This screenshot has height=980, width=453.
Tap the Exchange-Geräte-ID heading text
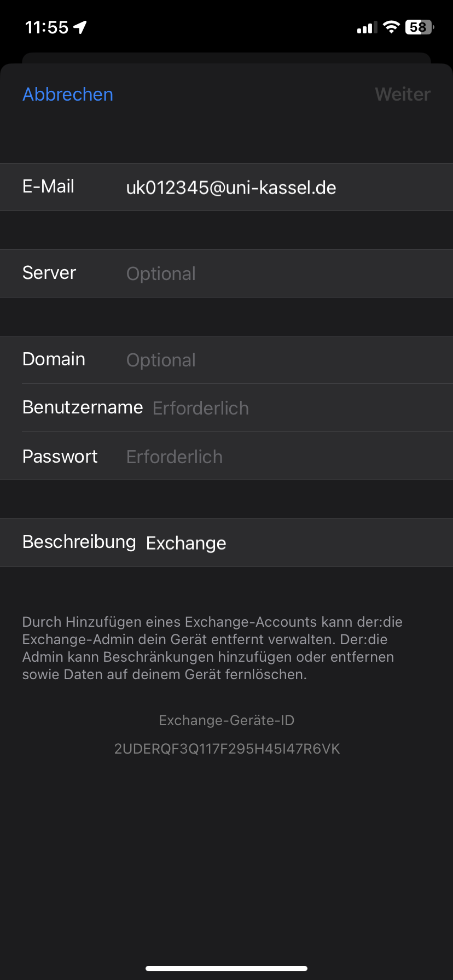(226, 720)
